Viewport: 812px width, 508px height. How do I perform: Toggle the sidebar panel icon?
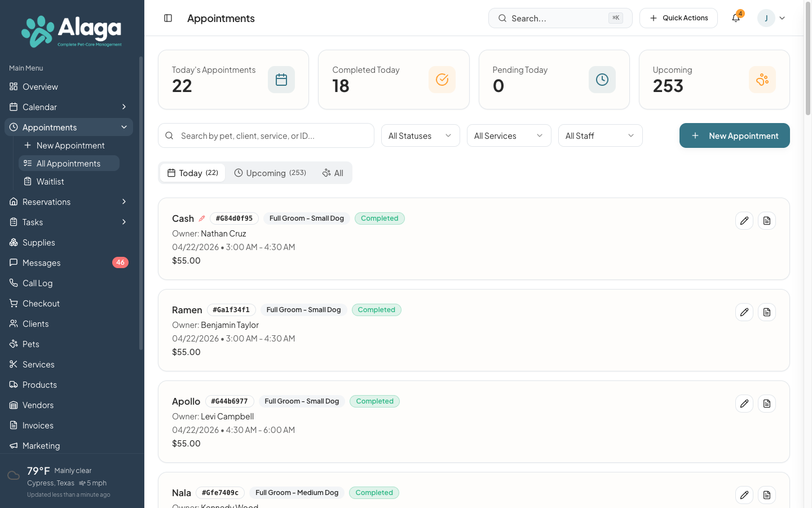tap(168, 18)
